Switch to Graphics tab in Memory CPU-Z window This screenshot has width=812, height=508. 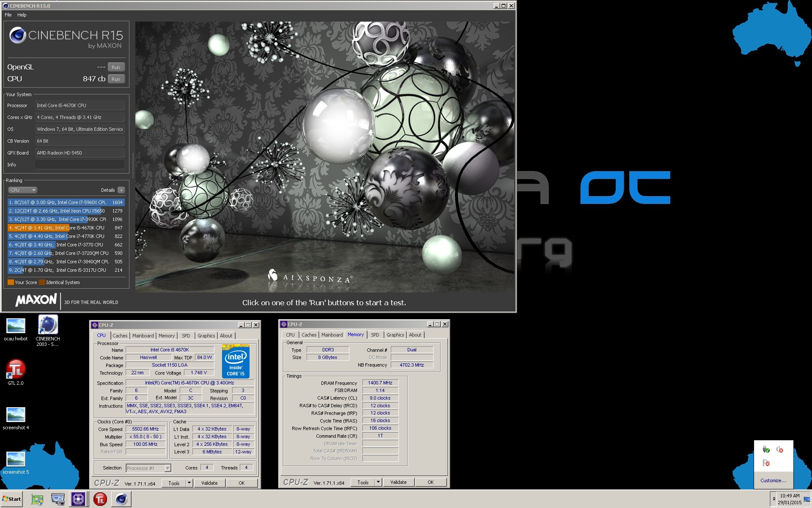[x=395, y=335]
